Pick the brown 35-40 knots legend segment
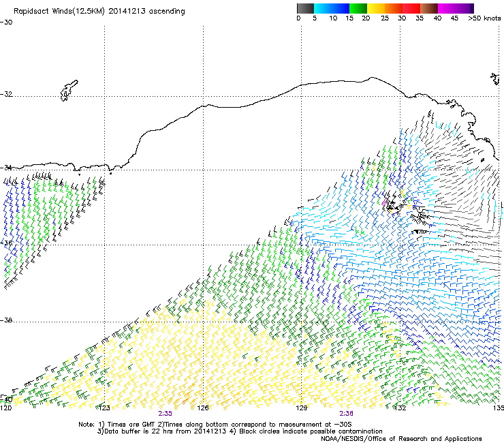504x443 pixels. [x=429, y=8]
